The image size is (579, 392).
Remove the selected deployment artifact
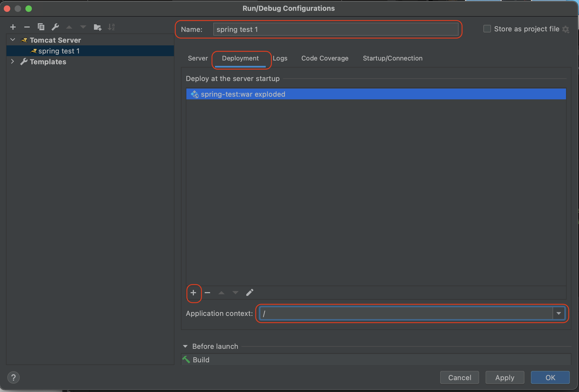point(207,293)
